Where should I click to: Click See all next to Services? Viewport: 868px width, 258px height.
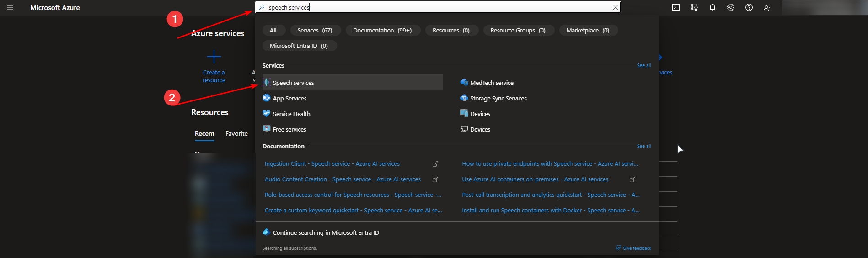(644, 65)
